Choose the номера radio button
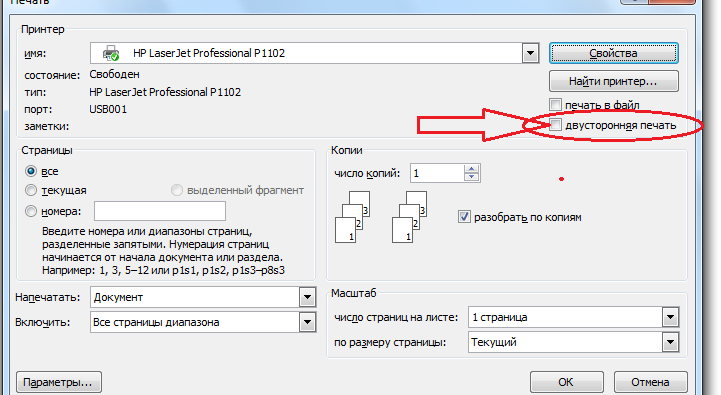721x395 pixels. tap(31, 211)
